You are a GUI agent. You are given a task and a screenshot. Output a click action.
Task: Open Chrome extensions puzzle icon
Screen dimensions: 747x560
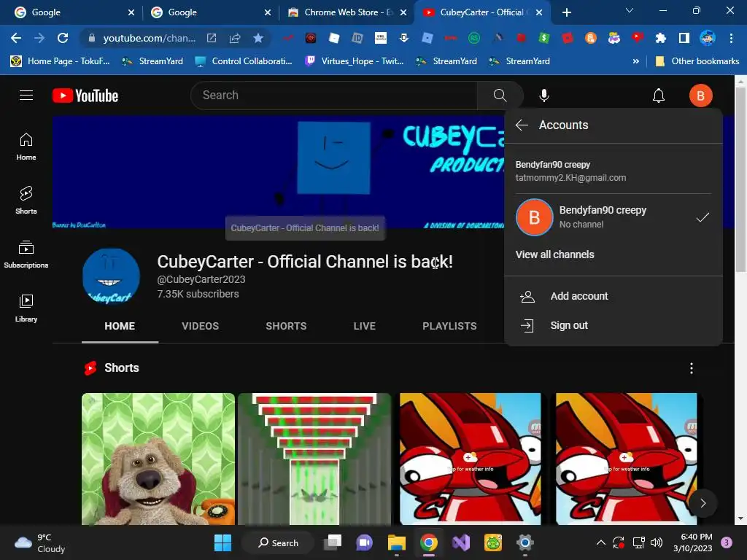[660, 38]
